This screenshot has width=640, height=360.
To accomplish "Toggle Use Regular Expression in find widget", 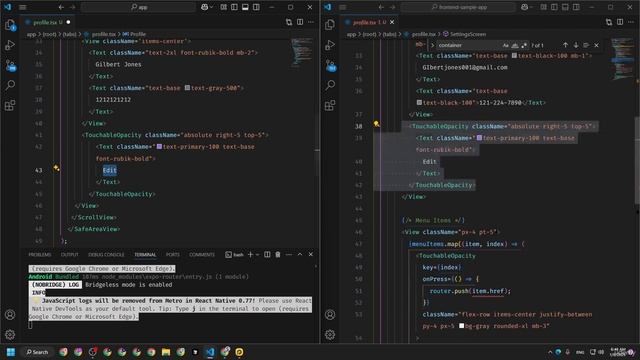I will (x=524, y=45).
